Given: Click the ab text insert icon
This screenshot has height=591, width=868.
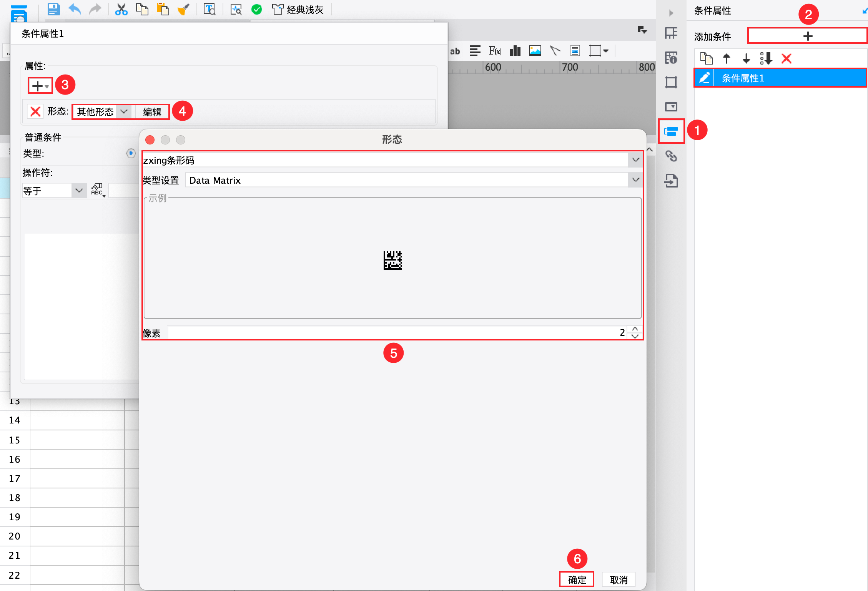Looking at the screenshot, I should 455,51.
